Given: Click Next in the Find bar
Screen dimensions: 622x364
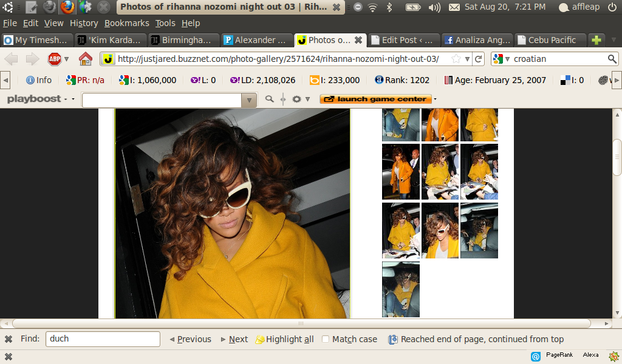Looking at the screenshot, I should (234, 339).
